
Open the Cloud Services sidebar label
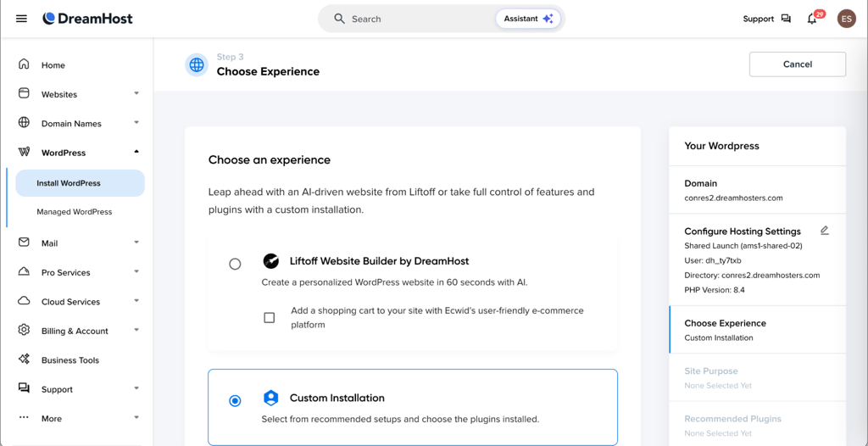[71, 302]
